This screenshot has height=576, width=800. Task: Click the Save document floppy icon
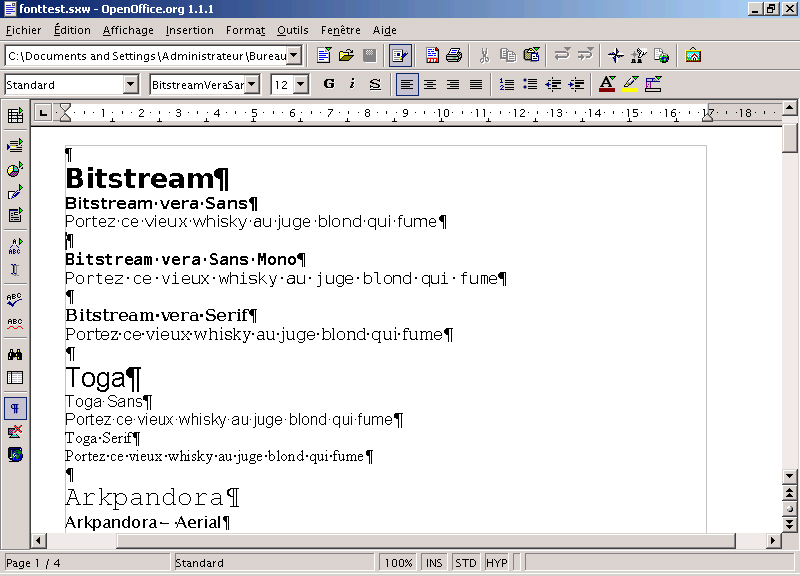pyautogui.click(x=369, y=55)
